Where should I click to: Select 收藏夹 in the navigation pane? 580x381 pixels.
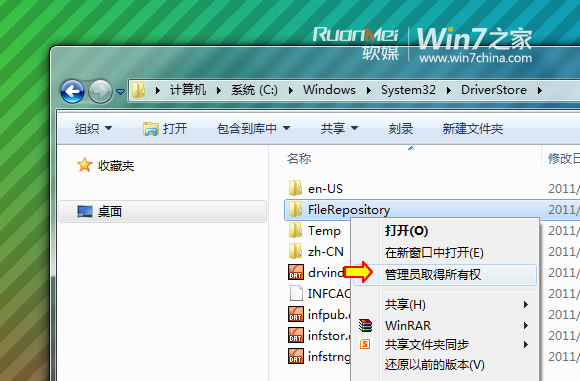pos(116,165)
